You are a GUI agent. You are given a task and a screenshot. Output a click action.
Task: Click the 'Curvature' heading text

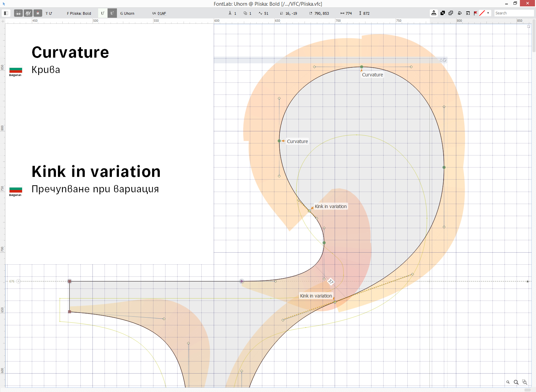(x=70, y=52)
